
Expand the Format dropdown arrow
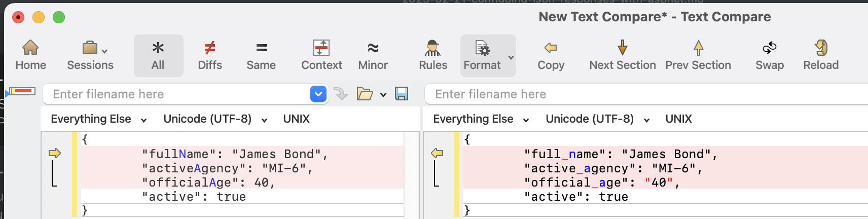tap(511, 57)
